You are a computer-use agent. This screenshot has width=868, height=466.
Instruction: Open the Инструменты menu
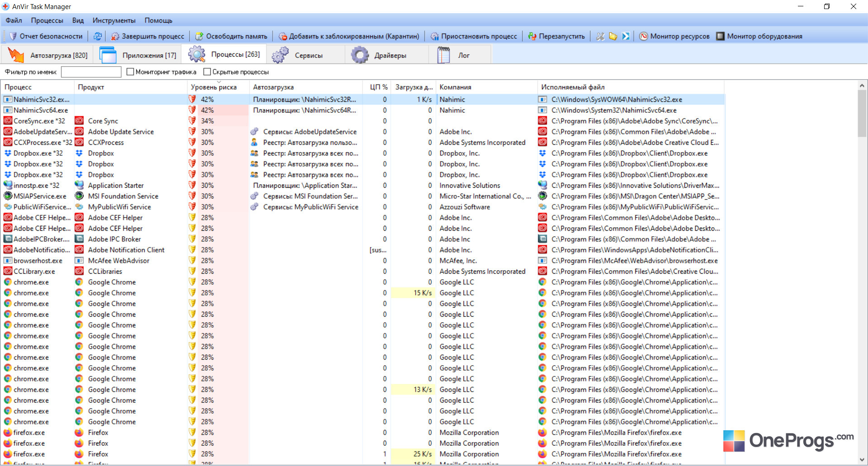coord(114,20)
